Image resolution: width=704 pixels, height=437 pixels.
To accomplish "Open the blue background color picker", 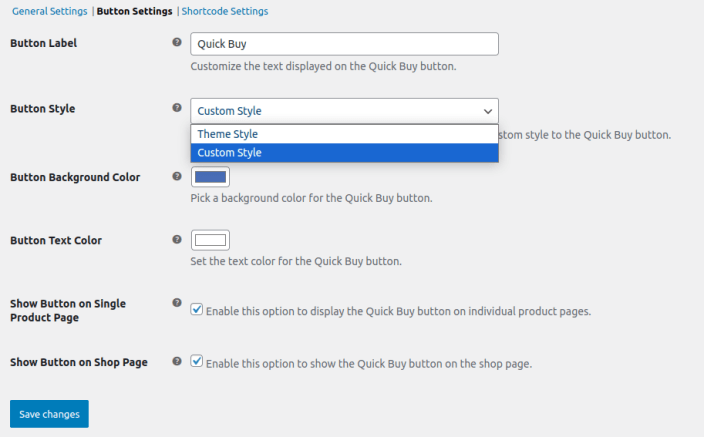I will coord(210,177).
